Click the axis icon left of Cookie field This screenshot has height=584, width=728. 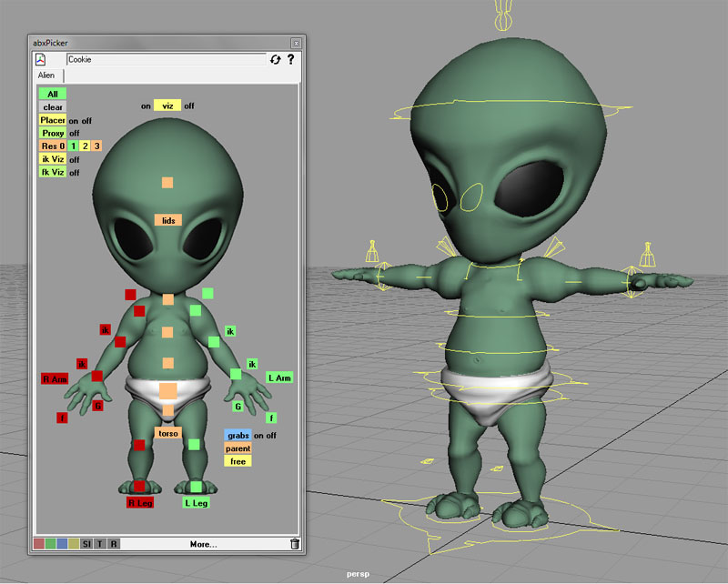click(x=41, y=59)
